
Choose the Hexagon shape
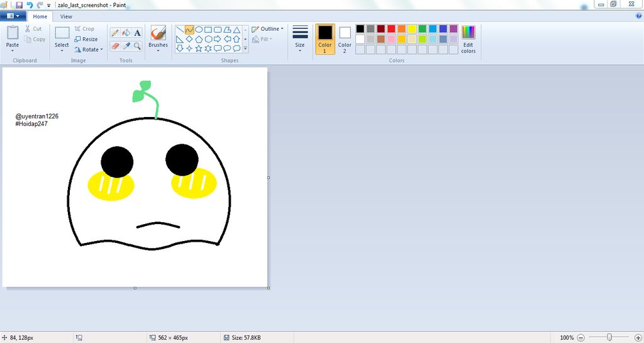(x=208, y=40)
